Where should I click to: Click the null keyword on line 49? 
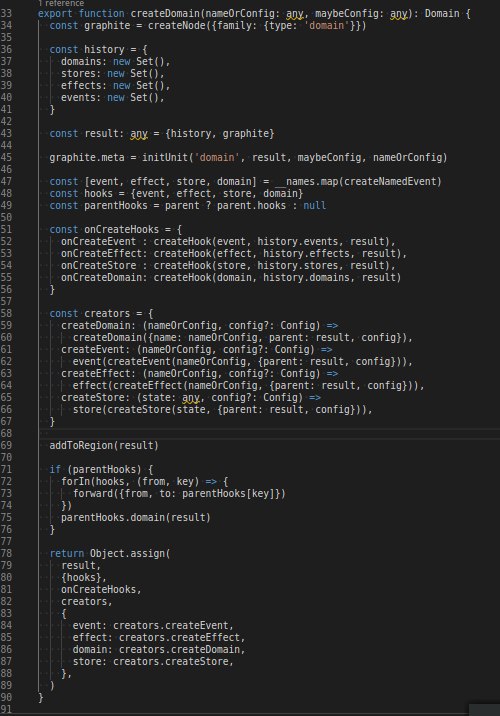tap(315, 205)
